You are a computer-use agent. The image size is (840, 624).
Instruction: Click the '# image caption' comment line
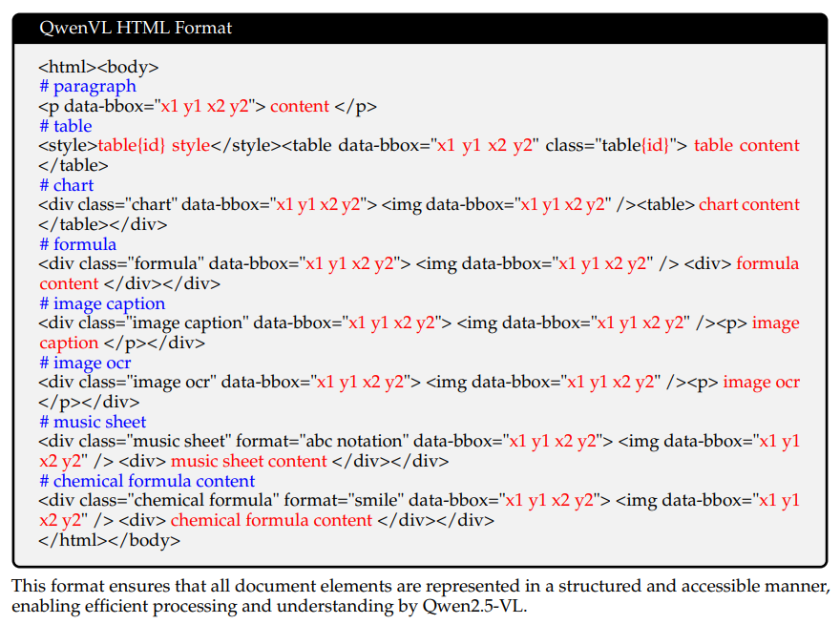pos(102,303)
